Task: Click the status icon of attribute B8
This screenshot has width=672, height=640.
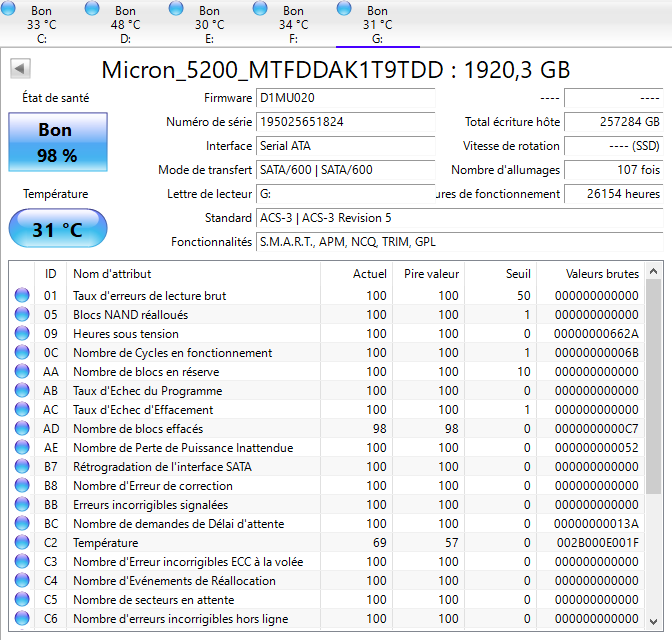Action: [22, 485]
